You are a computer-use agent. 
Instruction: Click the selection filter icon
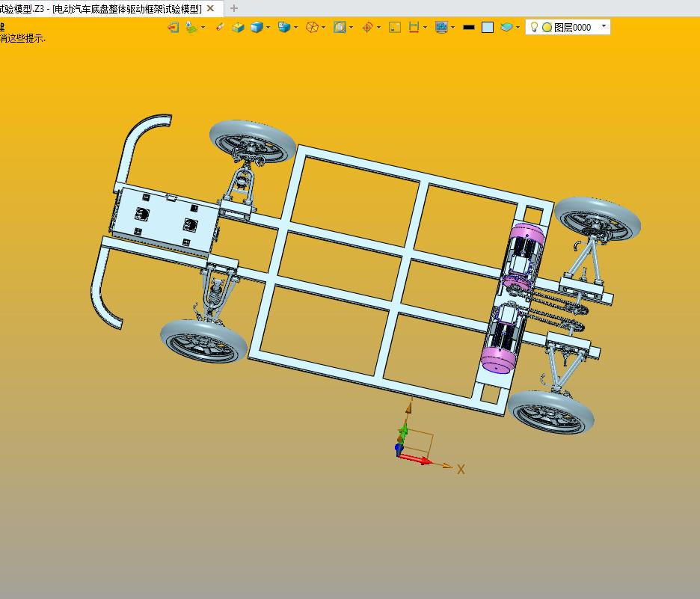coord(191,27)
